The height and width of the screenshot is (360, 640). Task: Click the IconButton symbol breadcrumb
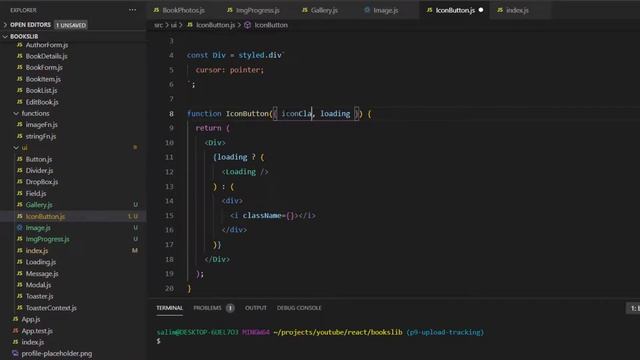(x=271, y=25)
